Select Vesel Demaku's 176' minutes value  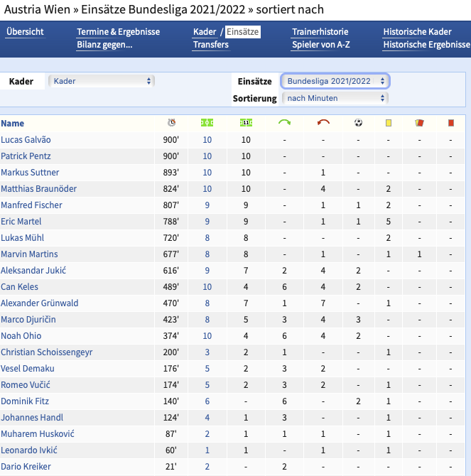tap(171, 369)
